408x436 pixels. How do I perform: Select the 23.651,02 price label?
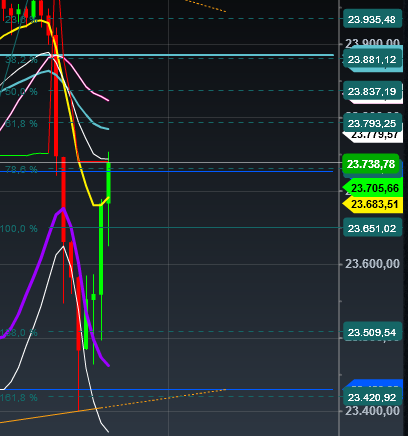click(x=372, y=228)
